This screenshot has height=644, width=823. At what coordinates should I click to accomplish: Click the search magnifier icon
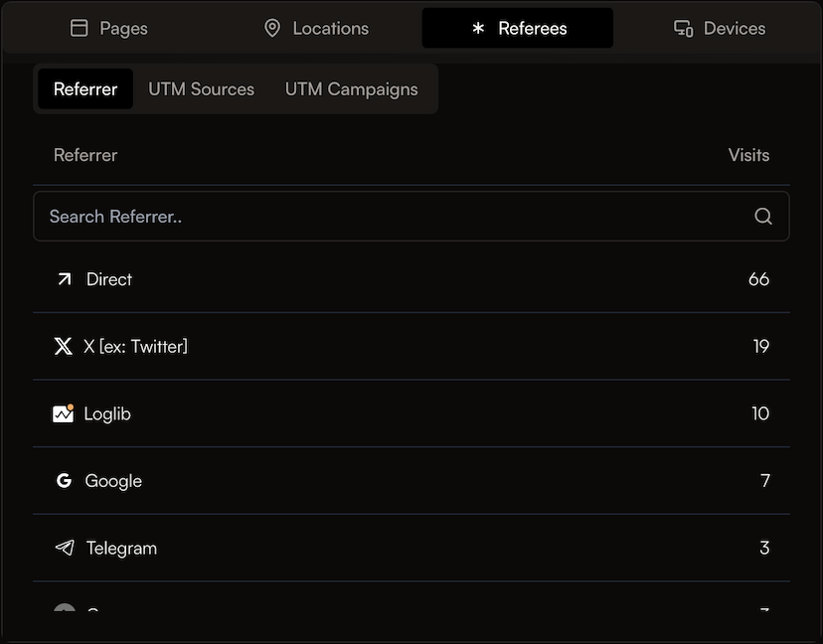click(763, 216)
